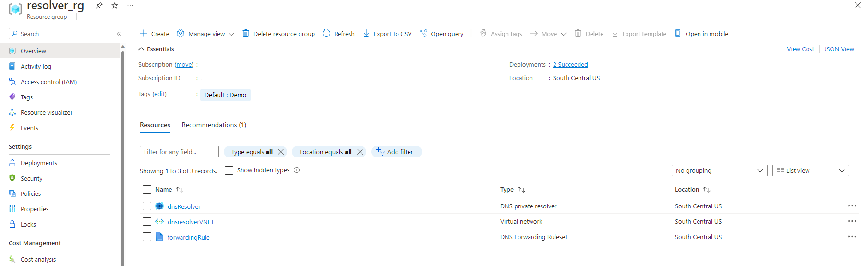Open more options for dnsResolver row
The height and width of the screenshot is (266, 868).
point(852,206)
